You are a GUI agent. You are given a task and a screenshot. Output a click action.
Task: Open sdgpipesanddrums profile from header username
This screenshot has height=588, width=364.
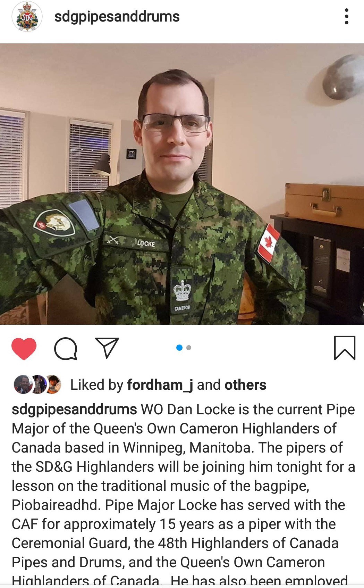[x=117, y=17]
